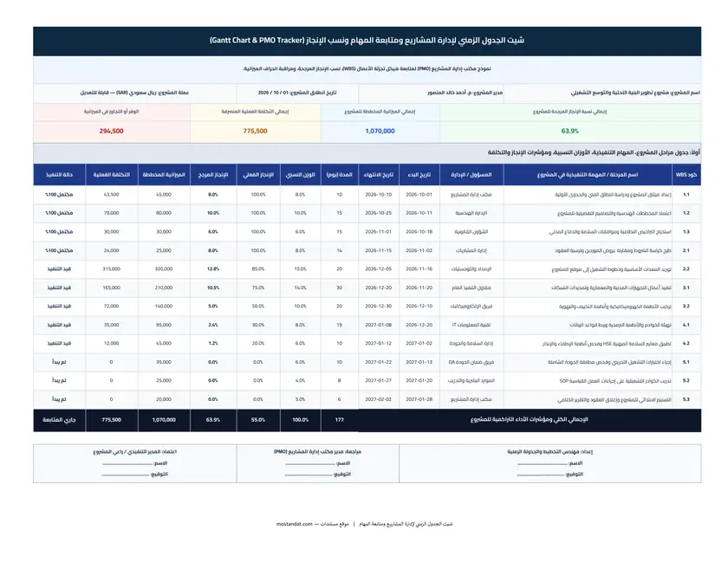Click WBS code cell 4.1
This screenshot has height=562, width=728.
click(686, 325)
